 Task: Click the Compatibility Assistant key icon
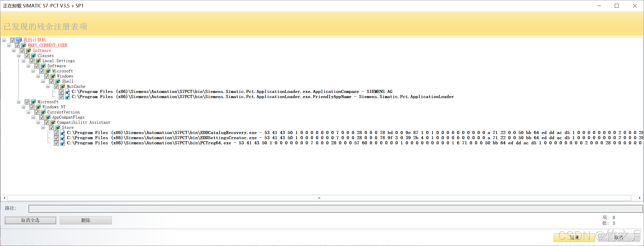coord(53,122)
